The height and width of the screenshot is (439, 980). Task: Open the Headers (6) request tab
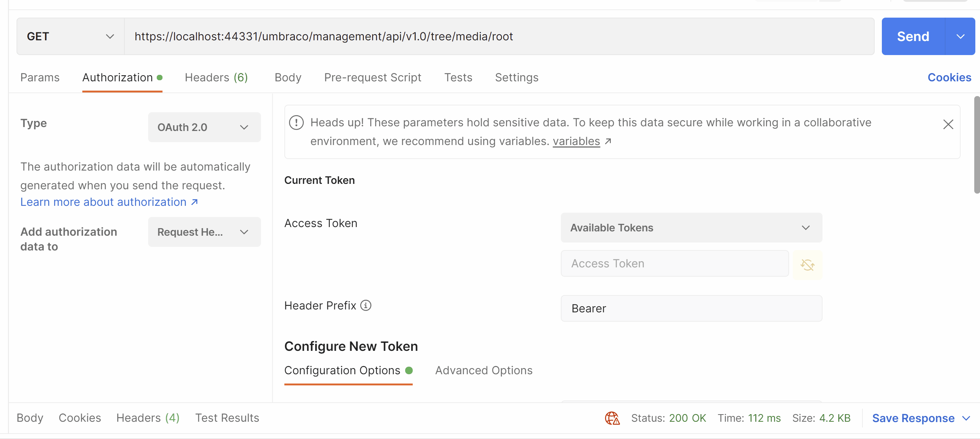pyautogui.click(x=216, y=78)
